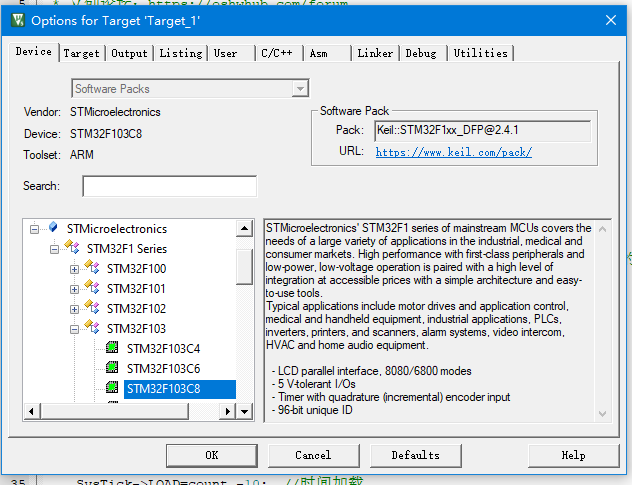Click the Cancel button
632x485 pixels.
pyautogui.click(x=313, y=456)
